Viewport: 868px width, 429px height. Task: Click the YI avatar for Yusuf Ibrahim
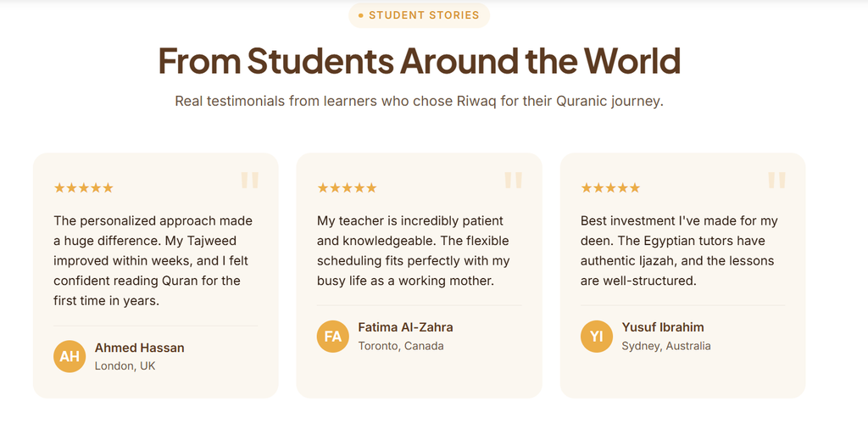pyautogui.click(x=596, y=336)
